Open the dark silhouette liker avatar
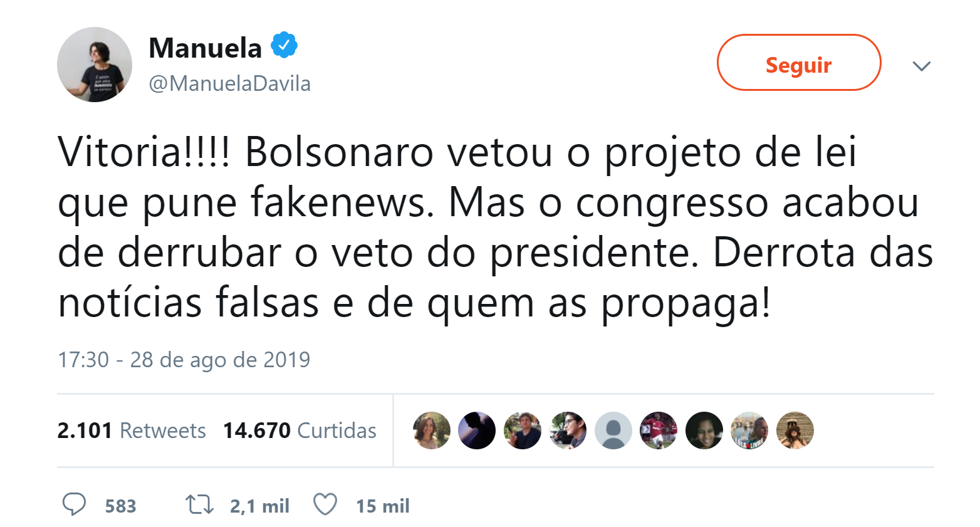This screenshot has height=527, width=980. pyautogui.click(x=477, y=430)
